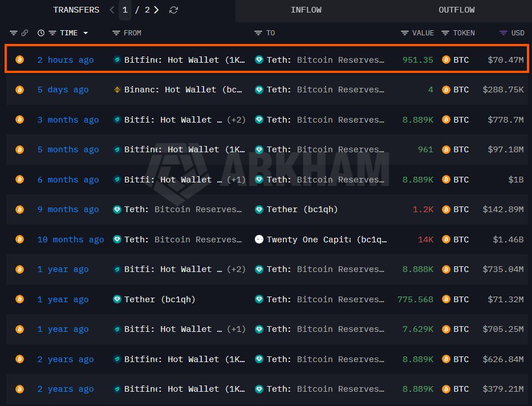Click the page number input field
Image resolution: width=532 pixels, height=406 pixels.
point(125,10)
